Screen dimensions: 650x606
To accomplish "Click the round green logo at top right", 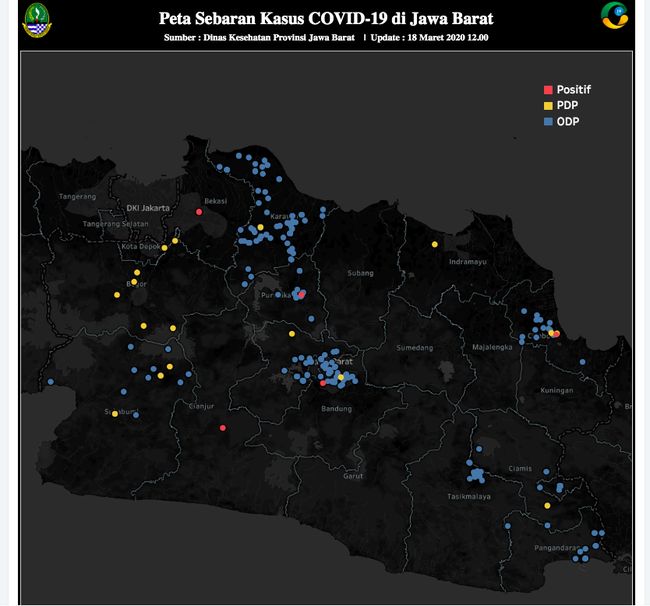I will coord(614,17).
